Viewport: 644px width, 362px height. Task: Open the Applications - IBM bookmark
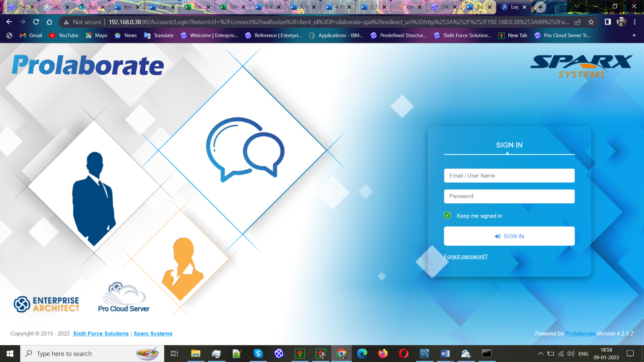point(336,35)
